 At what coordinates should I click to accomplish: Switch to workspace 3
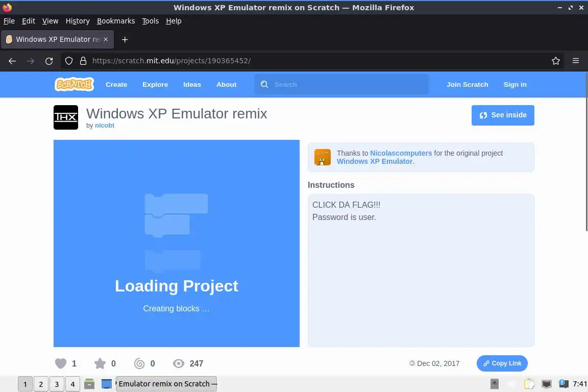click(x=57, y=384)
